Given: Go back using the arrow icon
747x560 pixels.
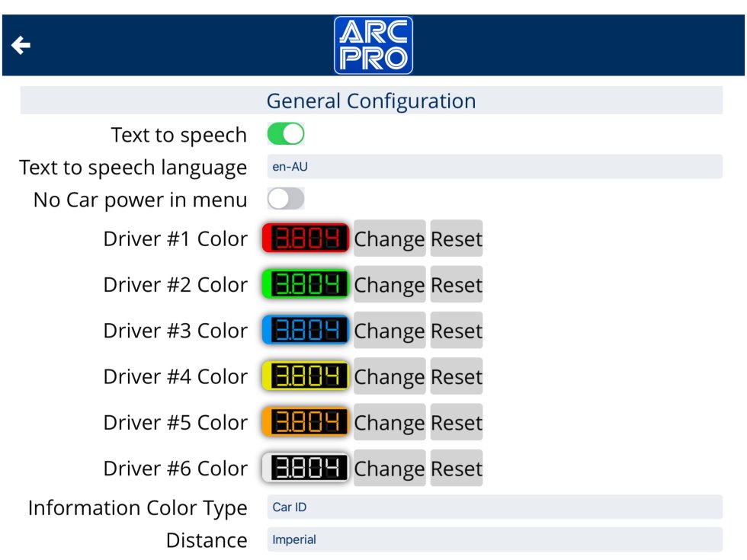Looking at the screenshot, I should [21, 46].
